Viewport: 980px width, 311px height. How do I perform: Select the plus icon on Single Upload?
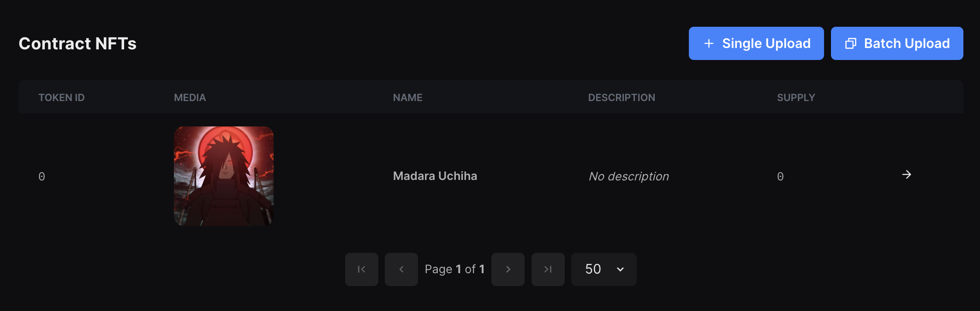[x=708, y=43]
